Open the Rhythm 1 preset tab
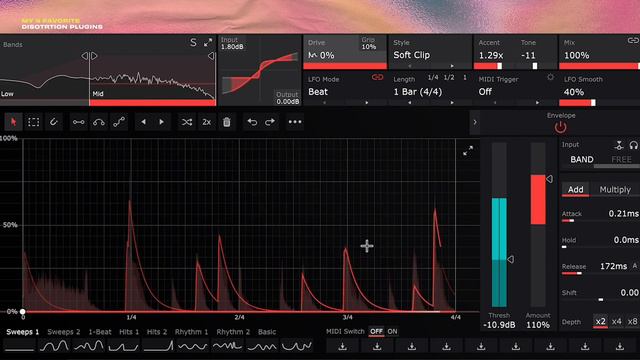640x360 pixels. [x=191, y=332]
